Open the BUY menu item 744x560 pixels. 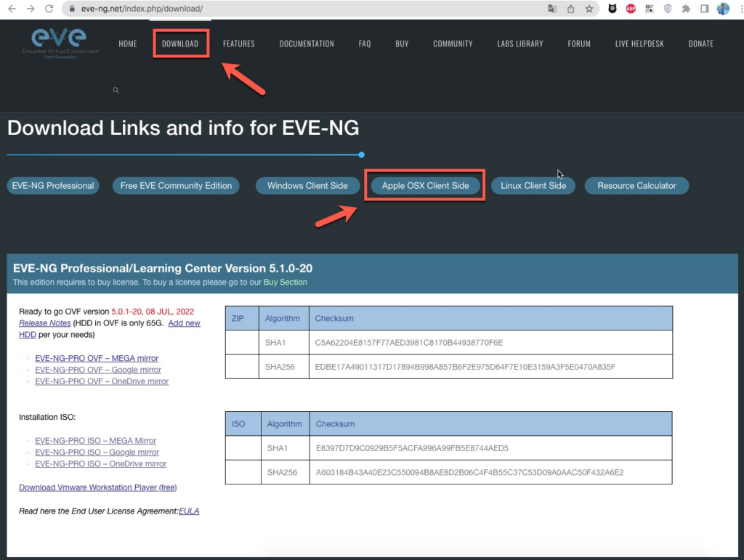point(402,44)
